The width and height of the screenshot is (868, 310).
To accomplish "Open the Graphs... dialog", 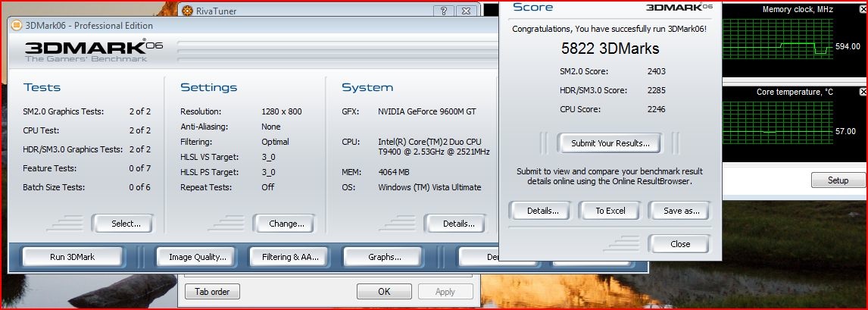I will tap(383, 257).
